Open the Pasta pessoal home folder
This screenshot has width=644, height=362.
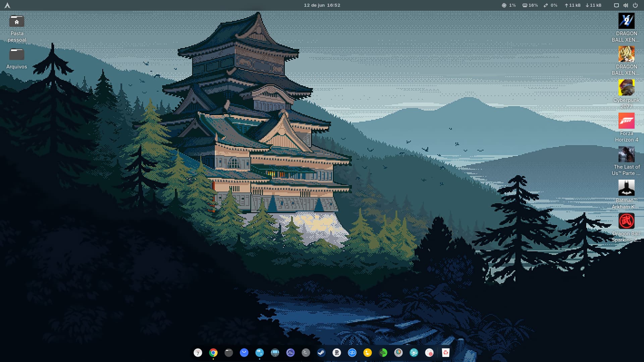click(17, 22)
